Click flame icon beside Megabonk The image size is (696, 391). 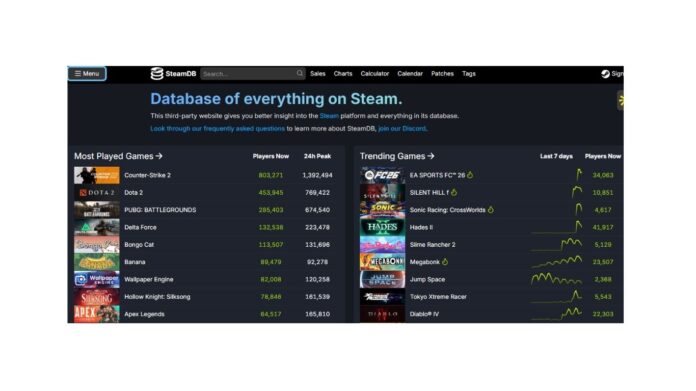click(445, 262)
